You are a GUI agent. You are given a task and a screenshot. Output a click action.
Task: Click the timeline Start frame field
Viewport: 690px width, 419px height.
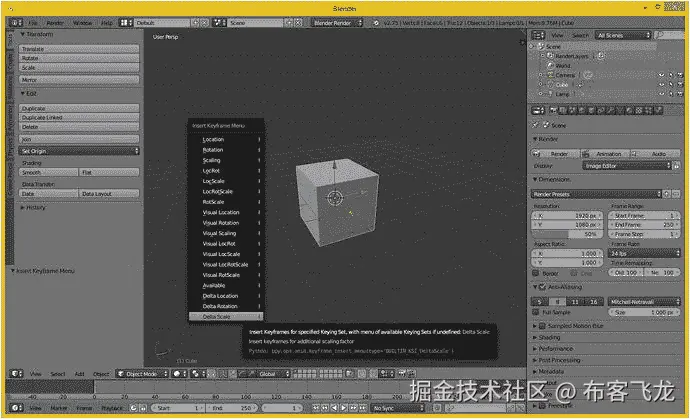(x=179, y=408)
